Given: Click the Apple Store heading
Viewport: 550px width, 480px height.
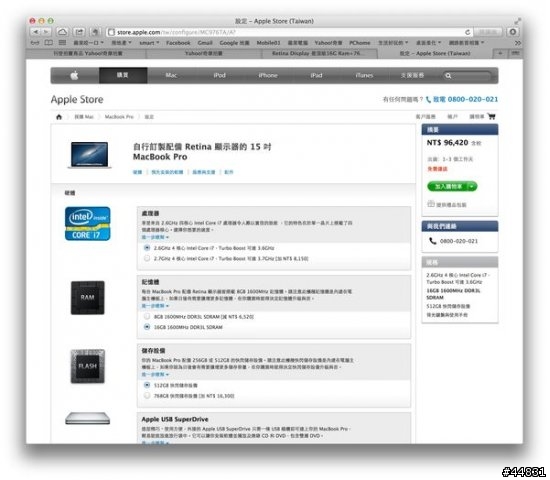Looking at the screenshot, I should pos(77,99).
